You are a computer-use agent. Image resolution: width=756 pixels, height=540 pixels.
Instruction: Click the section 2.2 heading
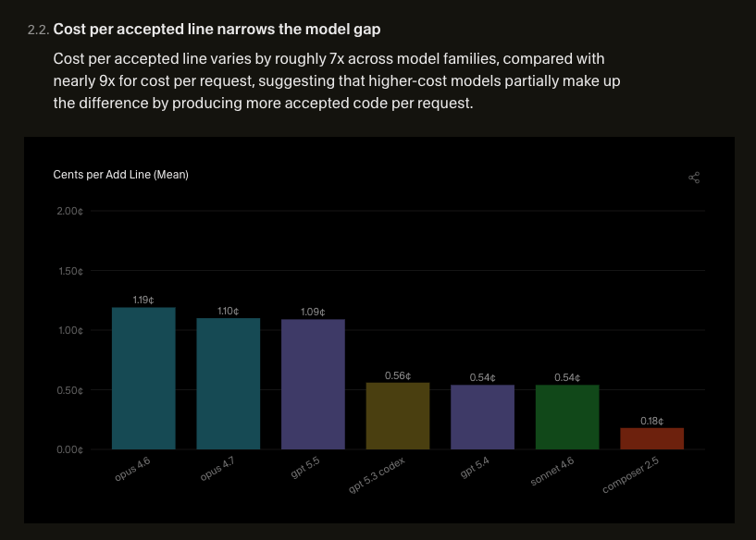[x=217, y=30]
